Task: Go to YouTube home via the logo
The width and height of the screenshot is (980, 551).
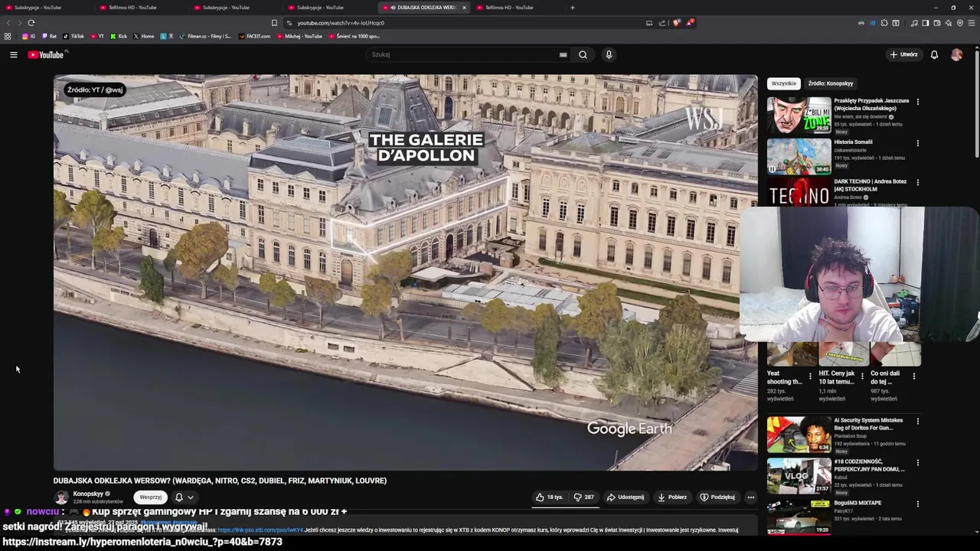Action: point(47,54)
